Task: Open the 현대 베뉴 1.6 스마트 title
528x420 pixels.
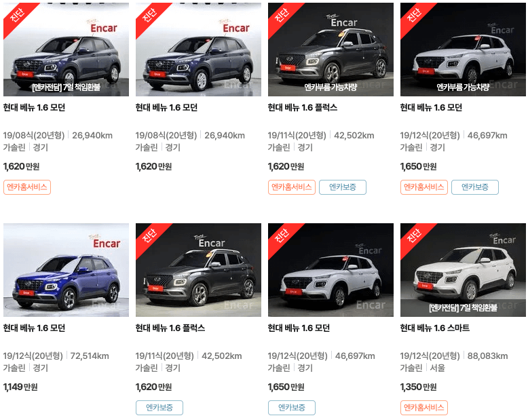Action: (x=435, y=328)
